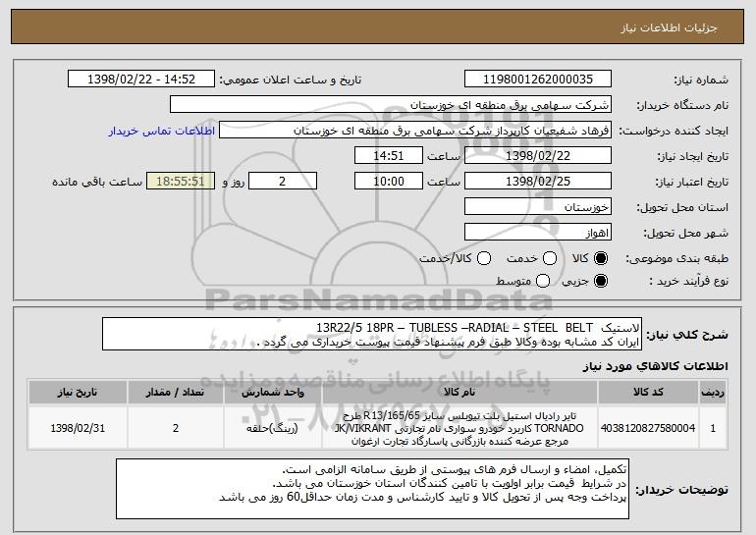This screenshot has height=535, width=756.
Task: Click the delivery province field خوزستان
Action: 538,207
